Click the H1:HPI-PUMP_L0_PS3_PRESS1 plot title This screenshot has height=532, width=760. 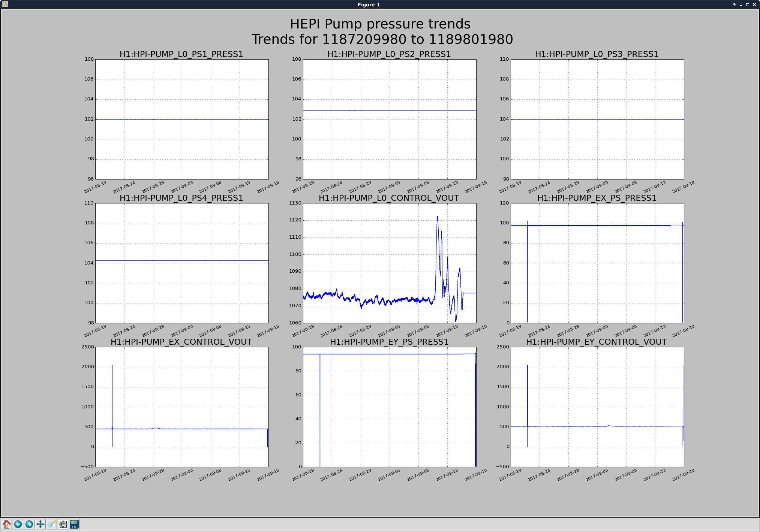[x=597, y=54]
